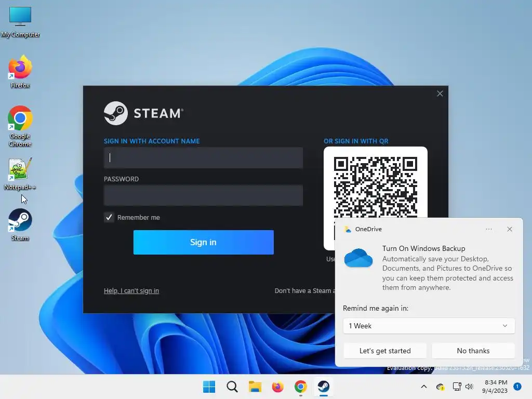Click the OneDrive cloud icon in notification
The width and height of the screenshot is (532, 399).
pyautogui.click(x=358, y=258)
